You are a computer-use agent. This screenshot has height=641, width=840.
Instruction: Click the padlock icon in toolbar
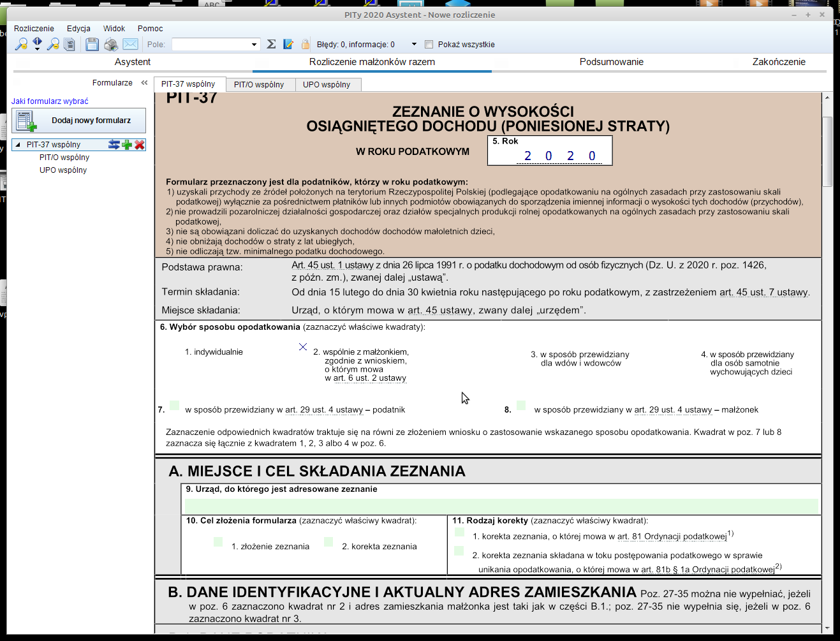click(306, 44)
